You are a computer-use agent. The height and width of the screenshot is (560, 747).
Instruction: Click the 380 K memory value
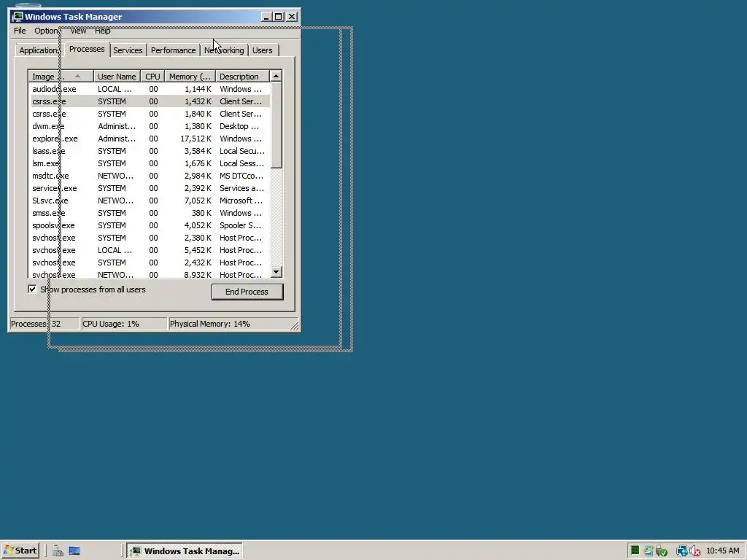[201, 213]
